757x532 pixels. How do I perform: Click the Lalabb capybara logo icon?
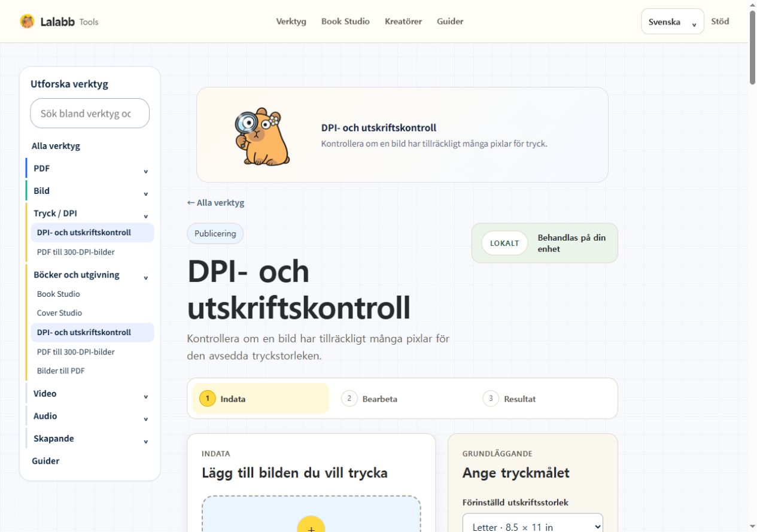click(27, 22)
